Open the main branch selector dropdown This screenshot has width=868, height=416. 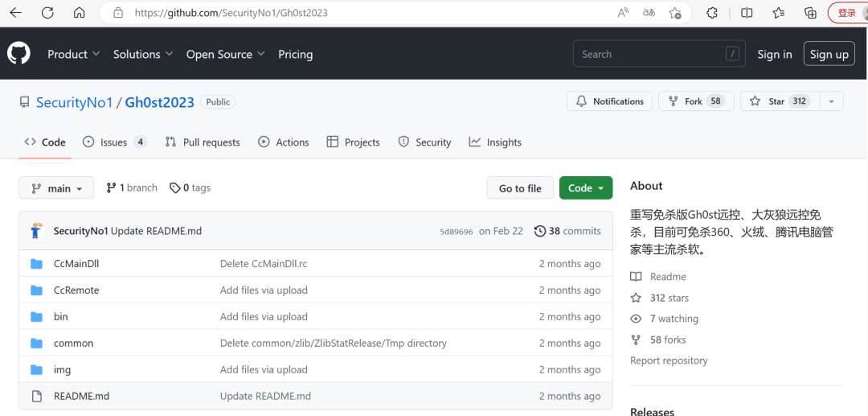click(x=56, y=187)
